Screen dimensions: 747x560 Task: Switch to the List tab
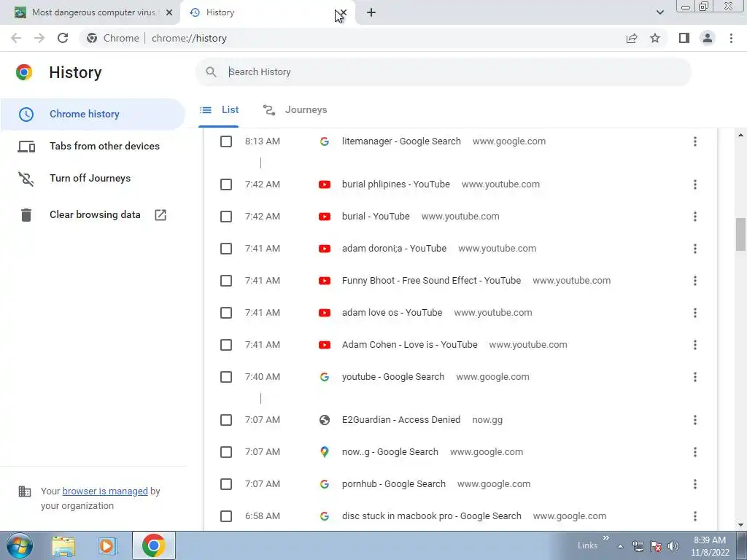[219, 110]
